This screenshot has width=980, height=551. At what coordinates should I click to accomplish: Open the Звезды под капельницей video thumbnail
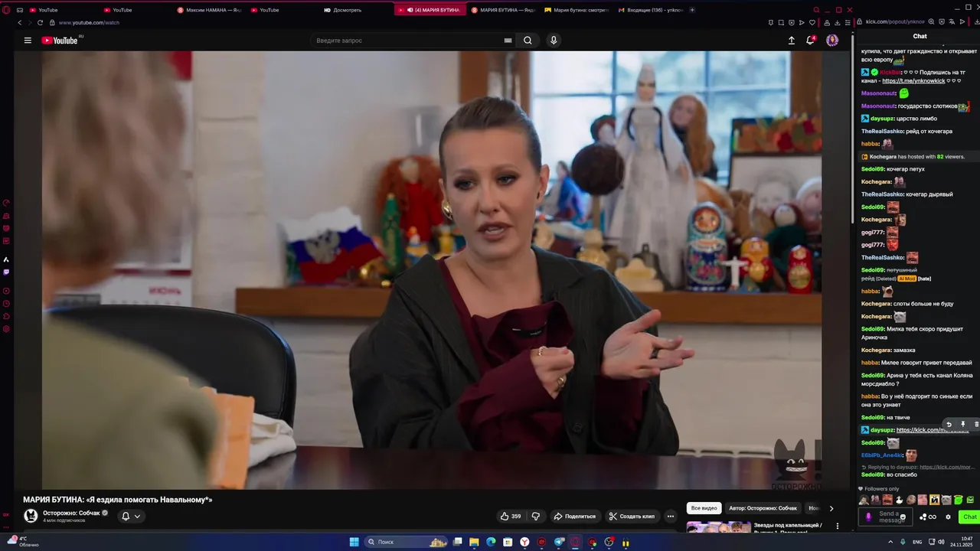pos(719,527)
